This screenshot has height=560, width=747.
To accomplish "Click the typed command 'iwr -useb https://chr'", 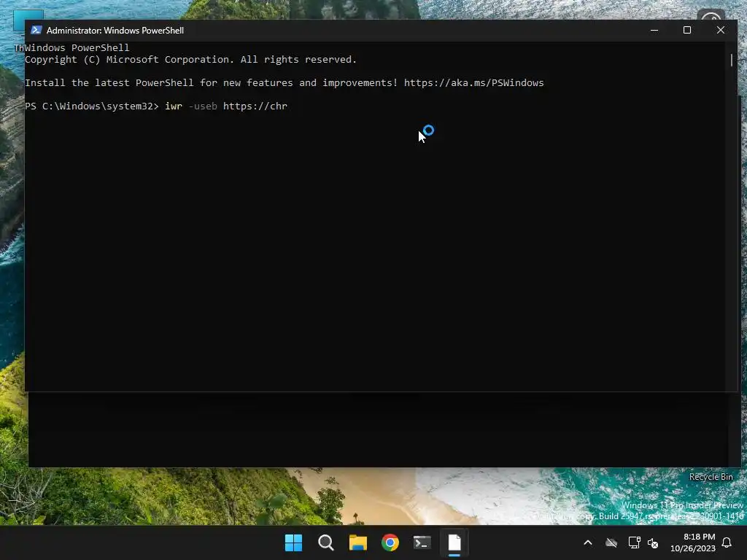I will tap(226, 106).
